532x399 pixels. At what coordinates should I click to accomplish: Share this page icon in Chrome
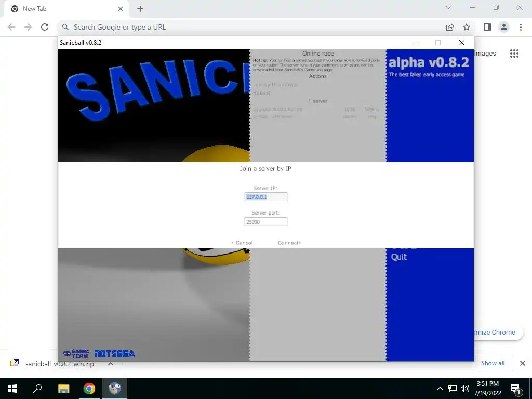[450, 27]
